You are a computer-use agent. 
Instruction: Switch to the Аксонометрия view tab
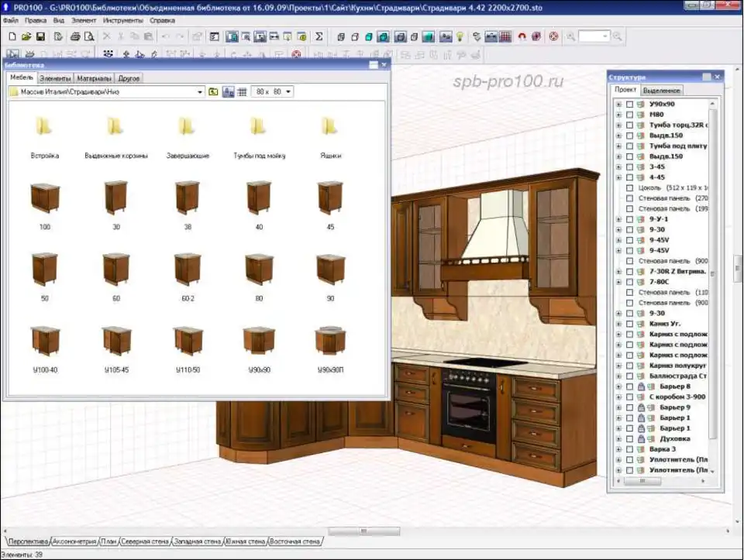74,541
